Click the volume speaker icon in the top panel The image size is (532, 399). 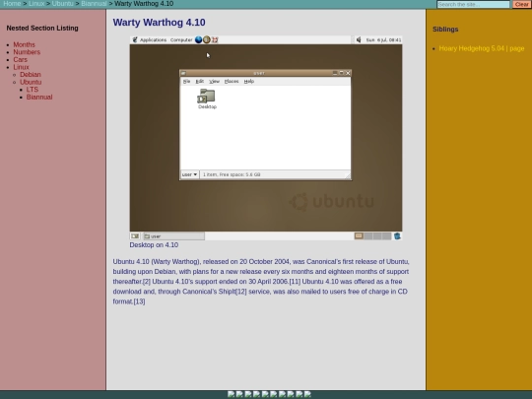pyautogui.click(x=359, y=40)
